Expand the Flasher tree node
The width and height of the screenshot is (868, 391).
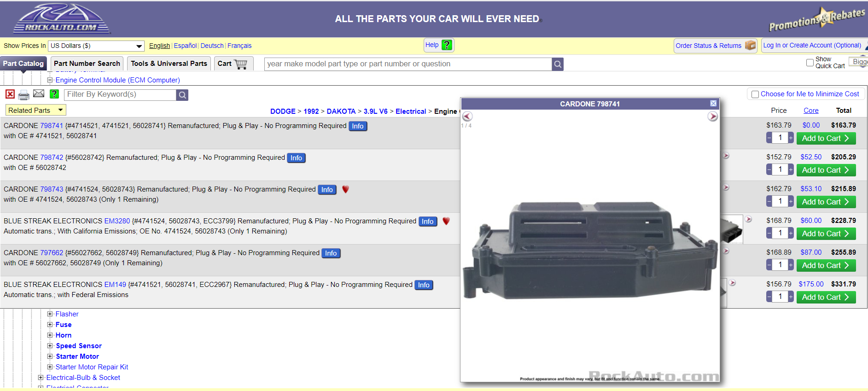click(x=50, y=314)
